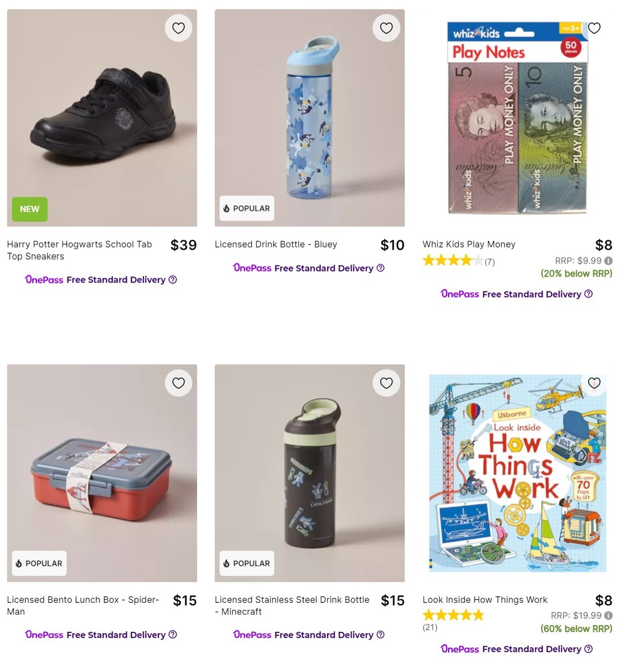Click info icon next to $19.99 RRP
Screen dimensions: 619x672
pyautogui.click(x=608, y=615)
